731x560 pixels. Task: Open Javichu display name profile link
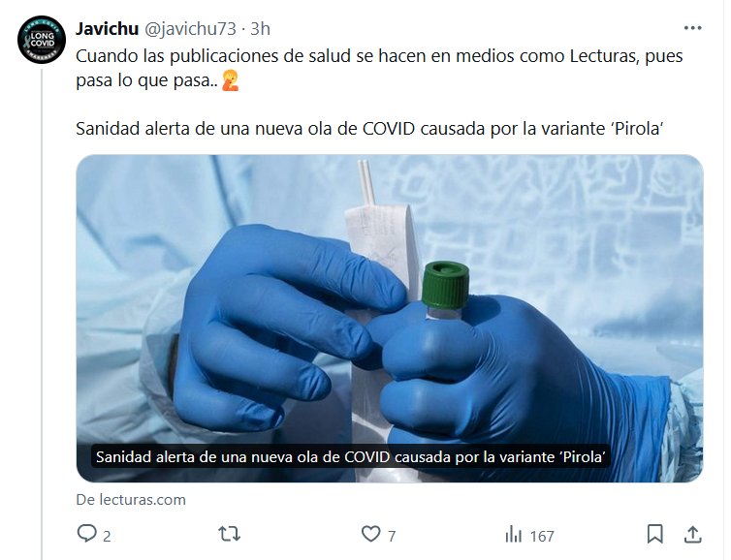108,29
